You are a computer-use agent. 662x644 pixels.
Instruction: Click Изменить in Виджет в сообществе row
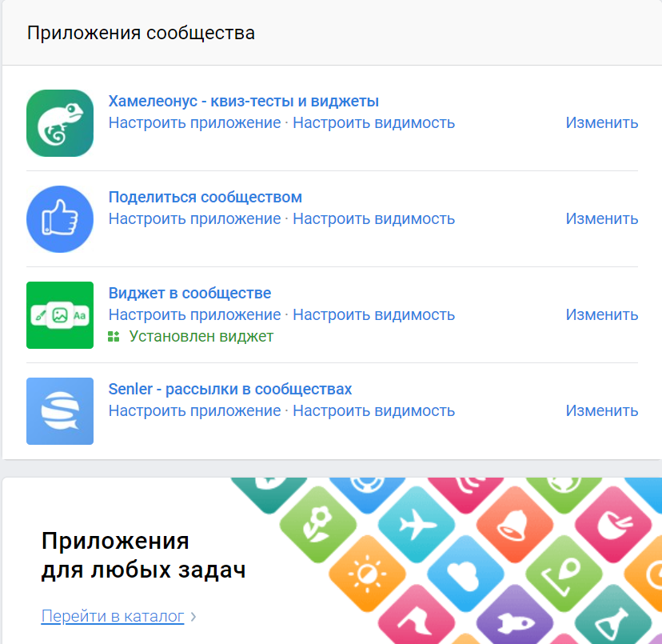click(x=601, y=315)
